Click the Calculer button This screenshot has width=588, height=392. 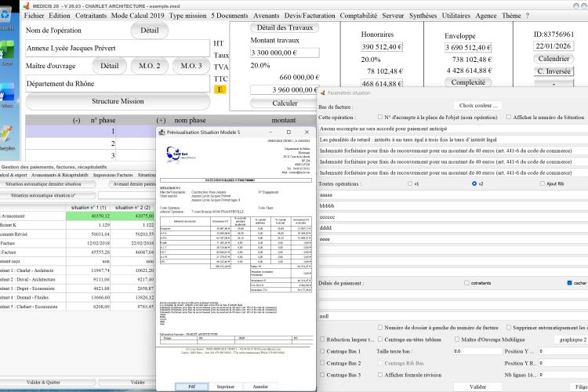[285, 103]
